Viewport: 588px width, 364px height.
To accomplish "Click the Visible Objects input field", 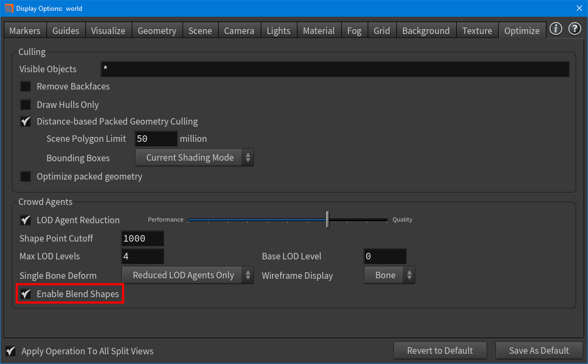I will click(335, 69).
